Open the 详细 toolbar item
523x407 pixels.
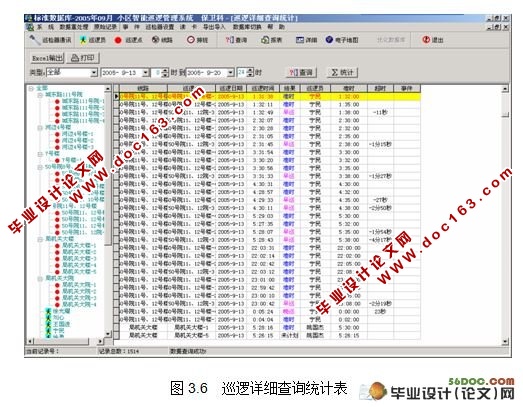(x=306, y=40)
